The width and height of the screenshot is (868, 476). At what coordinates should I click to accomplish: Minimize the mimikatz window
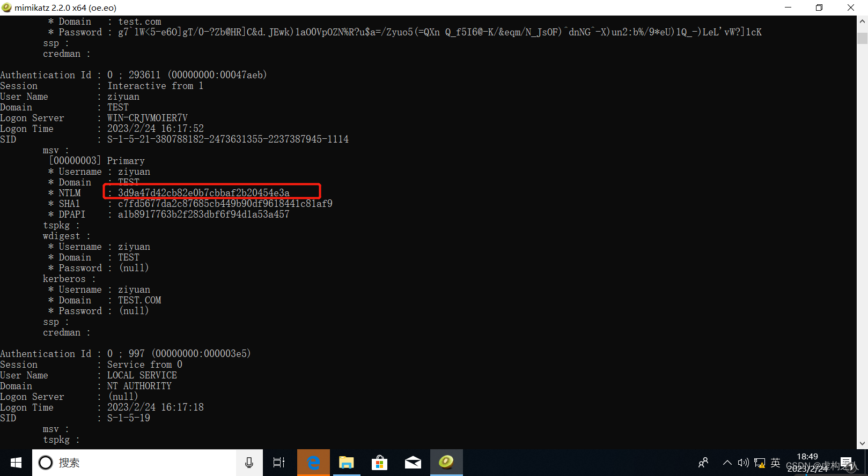[x=788, y=8]
